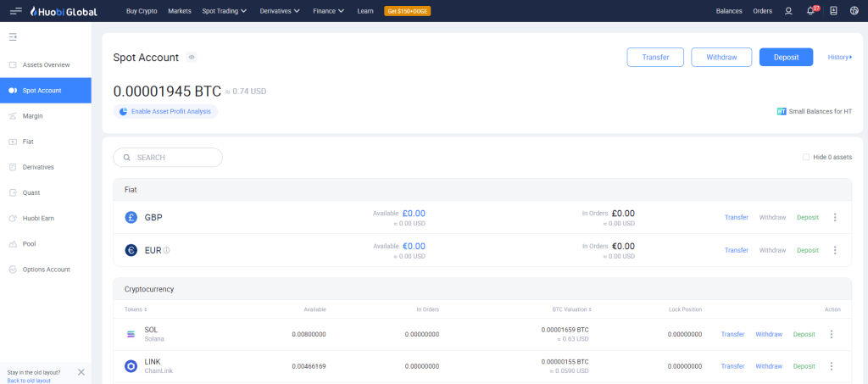The image size is (868, 384).
Task: Click the pie chart profit analysis icon
Action: (x=124, y=111)
